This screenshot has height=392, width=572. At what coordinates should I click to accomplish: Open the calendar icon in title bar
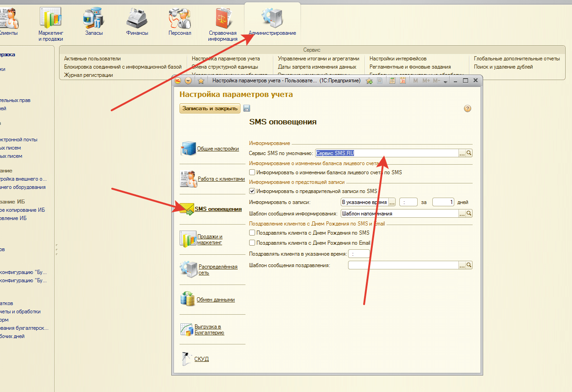[403, 81]
